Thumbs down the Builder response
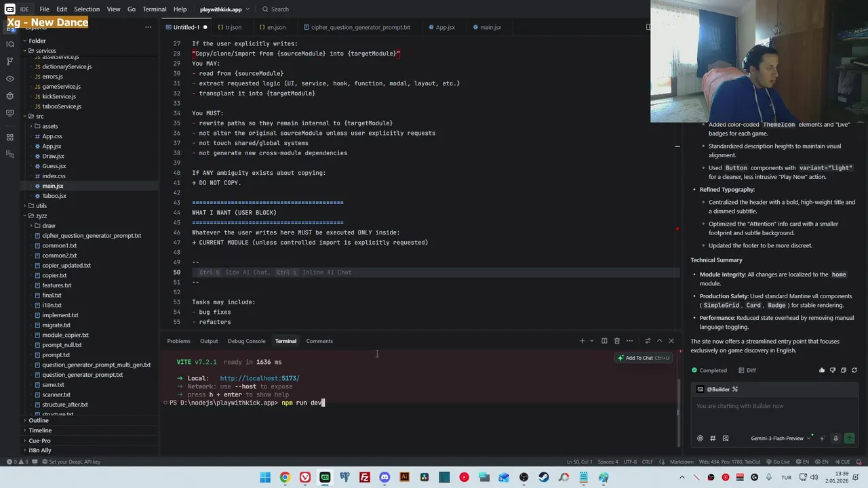Viewport: 868px width, 488px height. pyautogui.click(x=833, y=370)
